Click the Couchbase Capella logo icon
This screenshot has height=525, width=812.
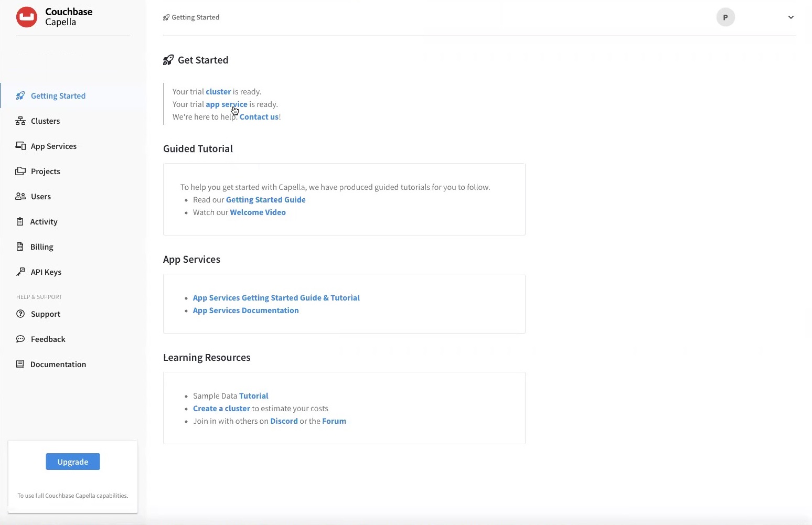tap(27, 17)
